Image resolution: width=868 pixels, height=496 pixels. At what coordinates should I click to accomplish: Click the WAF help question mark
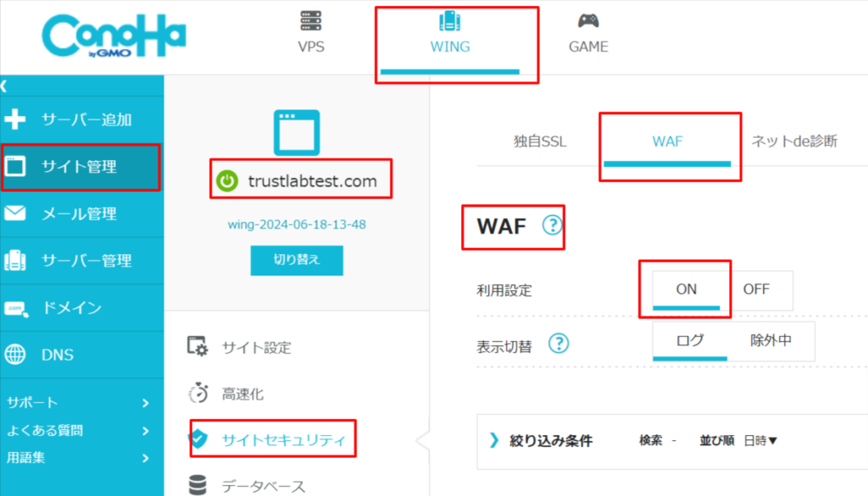point(552,226)
